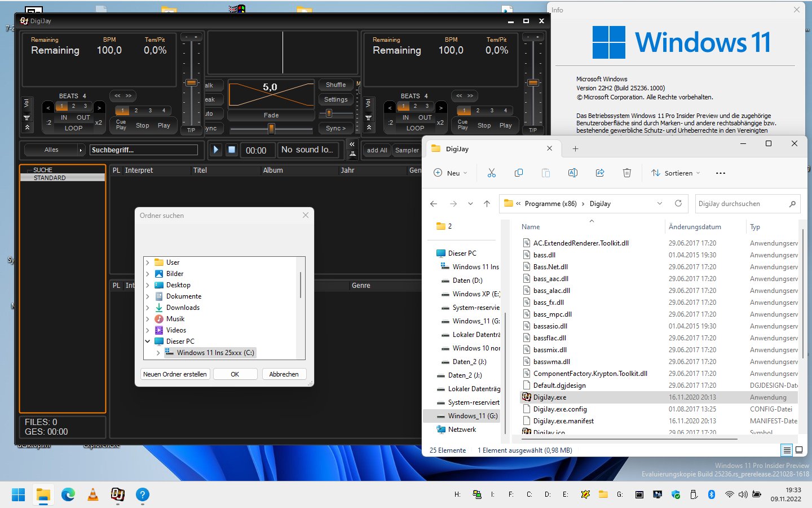Click the blue help icon in the taskbar
The image size is (812, 508).
(143, 495)
